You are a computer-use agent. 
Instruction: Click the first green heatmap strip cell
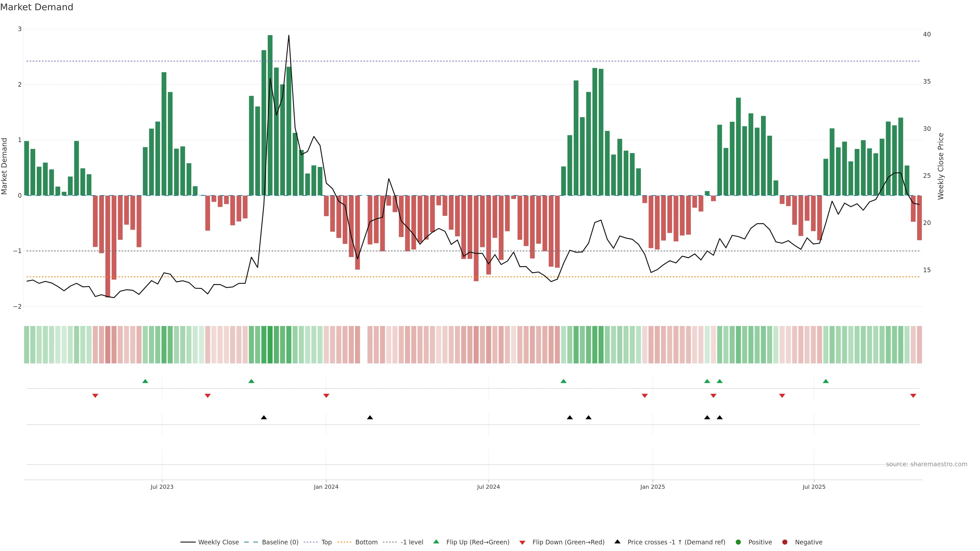(x=27, y=345)
